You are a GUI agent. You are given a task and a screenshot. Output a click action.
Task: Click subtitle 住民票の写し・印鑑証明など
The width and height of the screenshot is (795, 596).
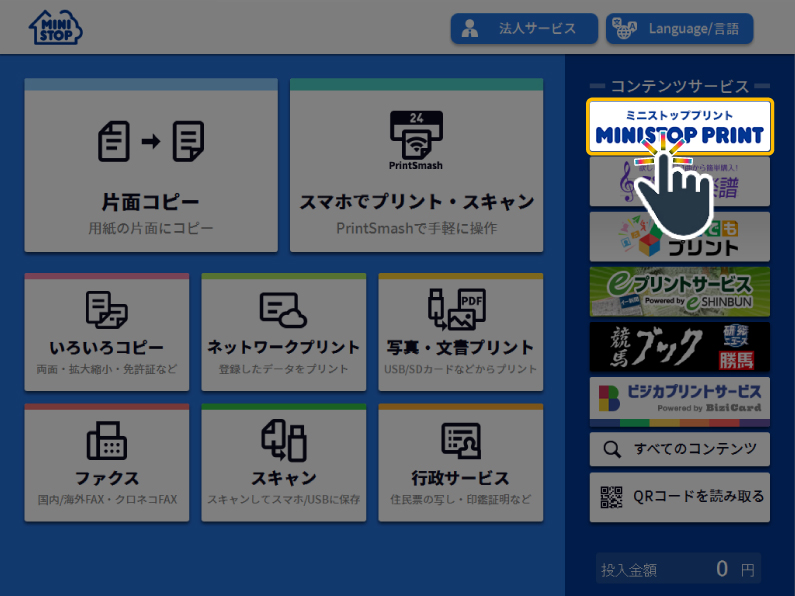point(460,500)
